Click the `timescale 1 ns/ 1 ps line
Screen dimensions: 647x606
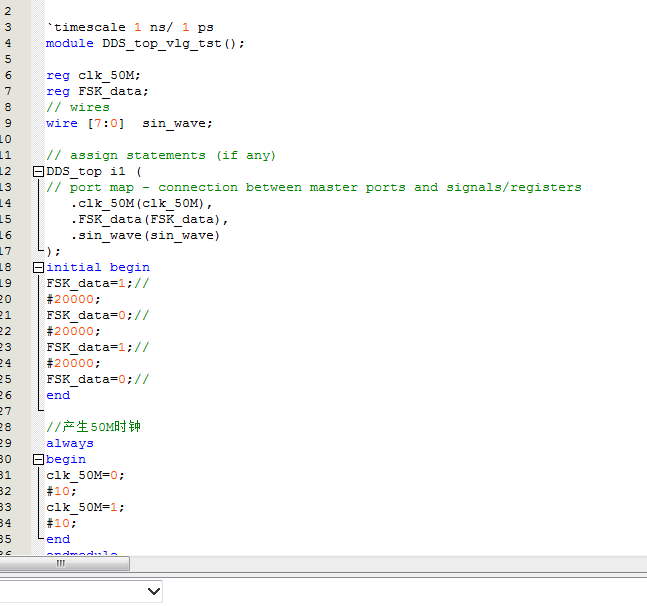pos(130,28)
